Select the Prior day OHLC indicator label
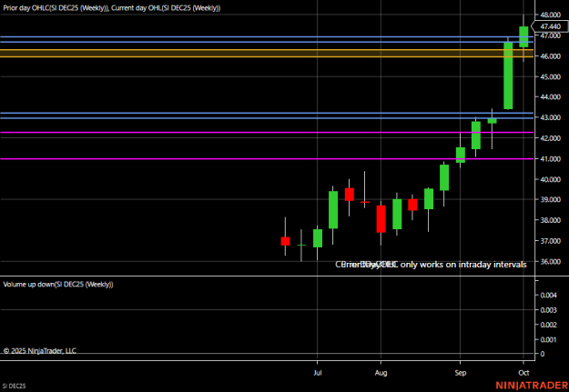This screenshot has width=569, height=392. point(56,8)
